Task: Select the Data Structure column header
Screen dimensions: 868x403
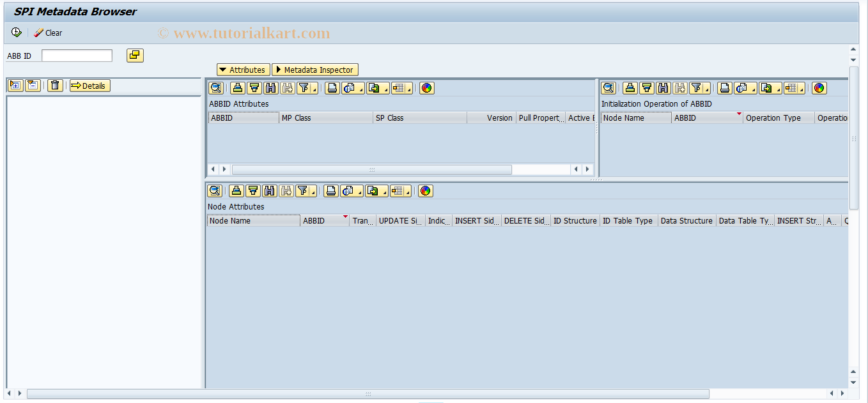Action: tap(687, 221)
